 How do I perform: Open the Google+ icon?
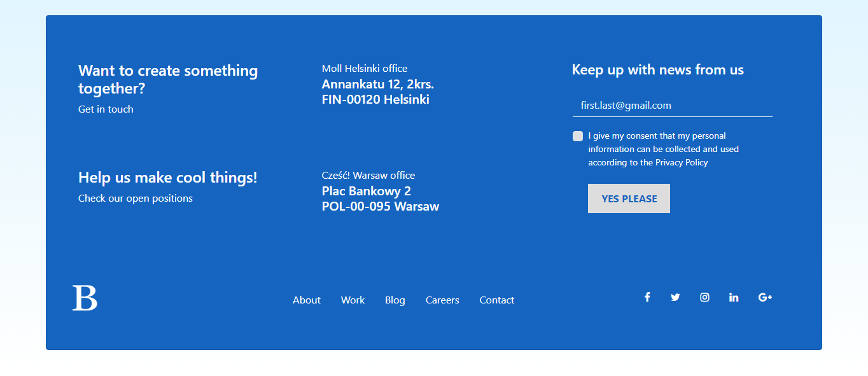765,296
